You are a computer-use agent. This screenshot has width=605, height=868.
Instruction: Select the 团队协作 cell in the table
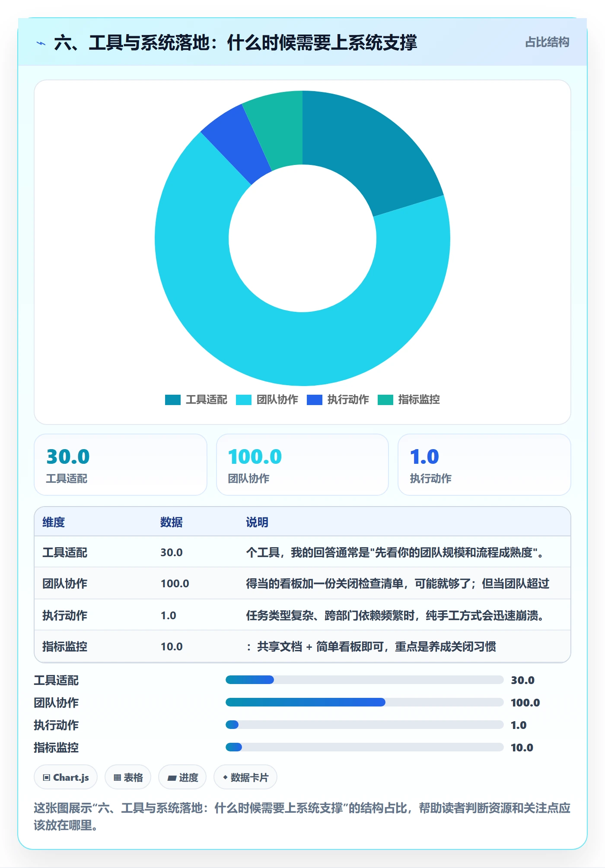click(x=65, y=583)
